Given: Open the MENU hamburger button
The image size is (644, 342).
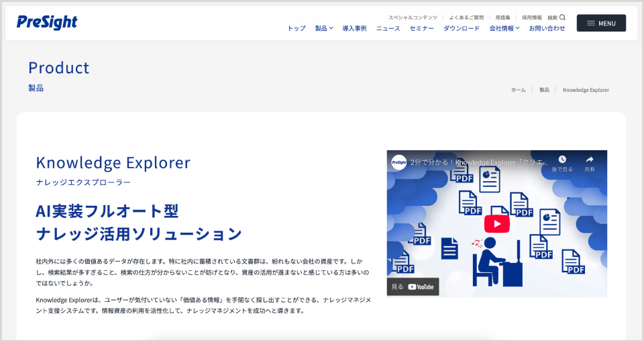Looking at the screenshot, I should (x=601, y=23).
